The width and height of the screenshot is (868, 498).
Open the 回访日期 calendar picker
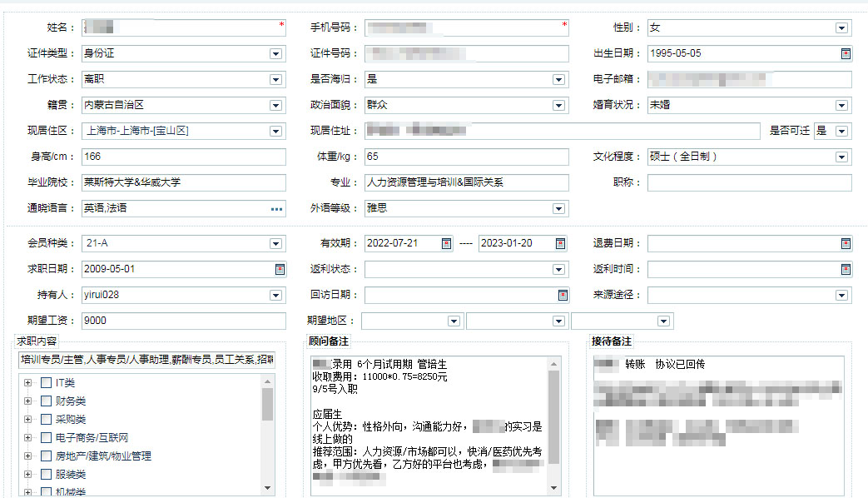(x=563, y=296)
